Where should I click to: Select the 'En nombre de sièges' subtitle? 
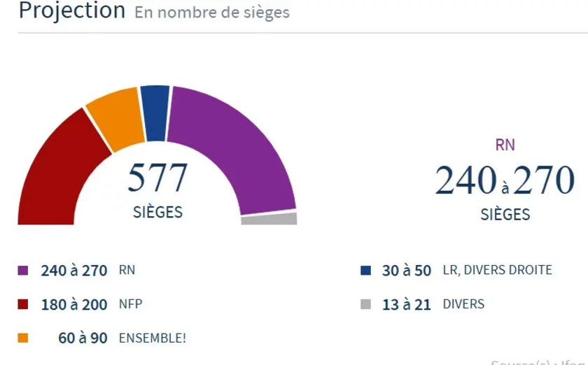click(x=211, y=12)
